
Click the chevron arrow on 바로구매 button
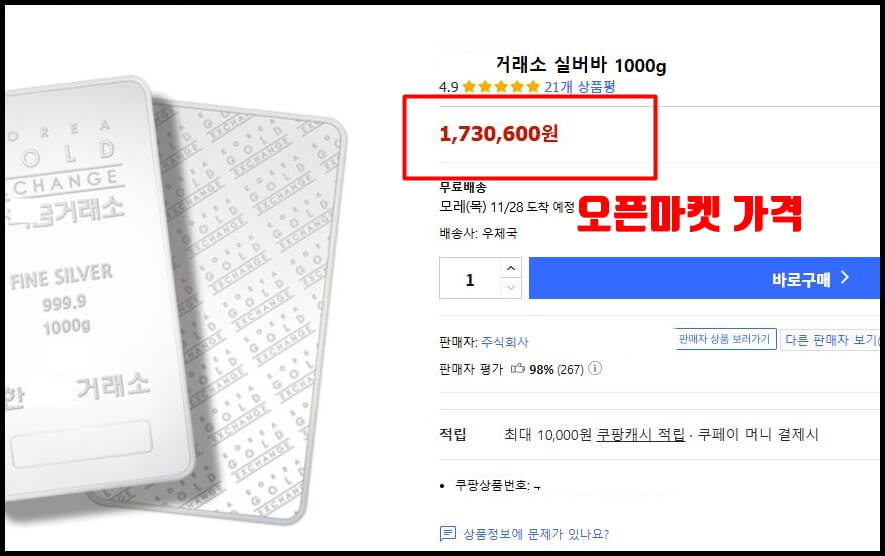[x=845, y=277]
